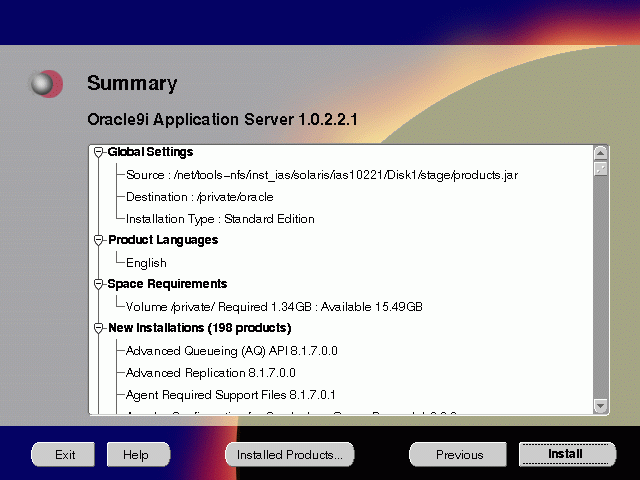
Task: Collapse the Space Requirements node
Action: (x=98, y=284)
